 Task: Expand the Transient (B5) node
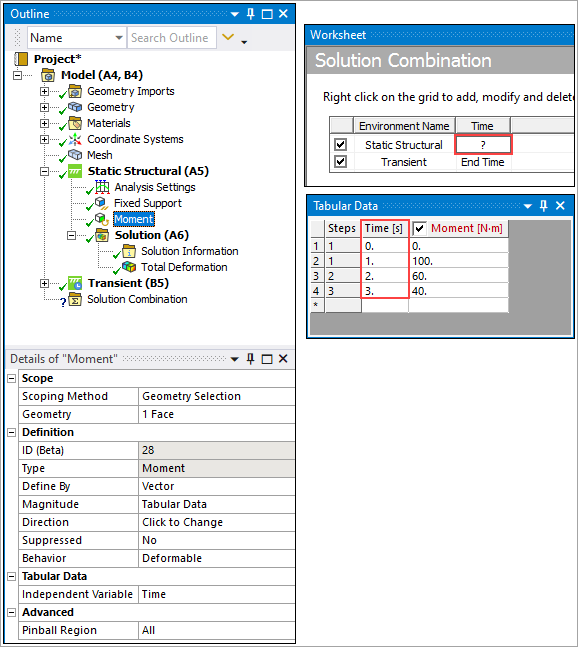(44, 283)
